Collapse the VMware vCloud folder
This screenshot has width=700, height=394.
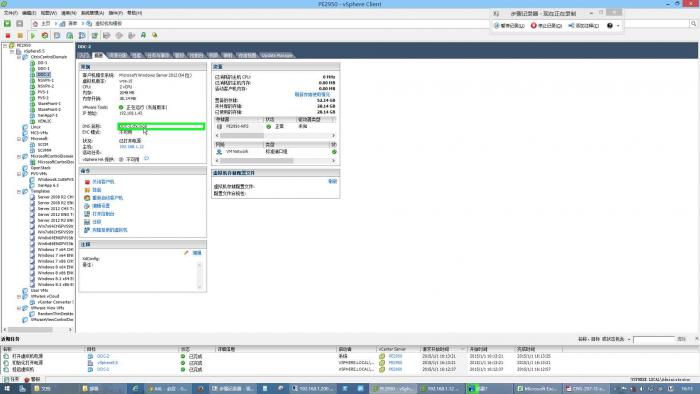[x=19, y=297]
